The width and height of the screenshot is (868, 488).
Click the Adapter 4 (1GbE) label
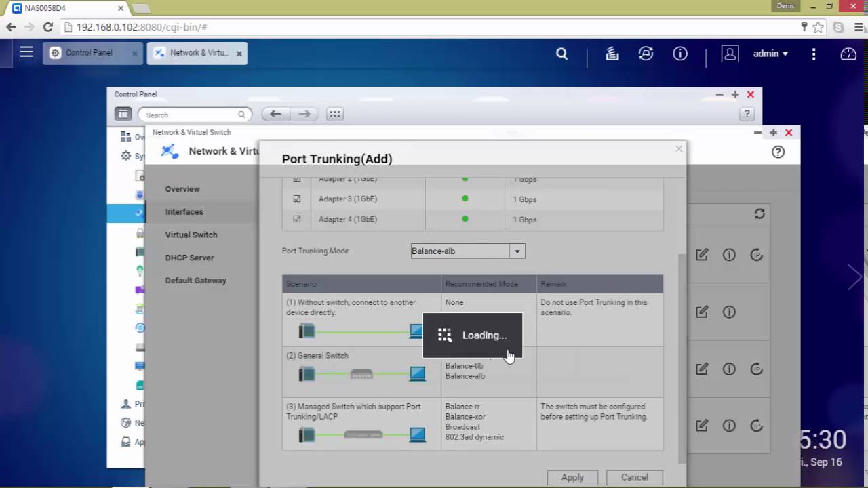tap(348, 220)
